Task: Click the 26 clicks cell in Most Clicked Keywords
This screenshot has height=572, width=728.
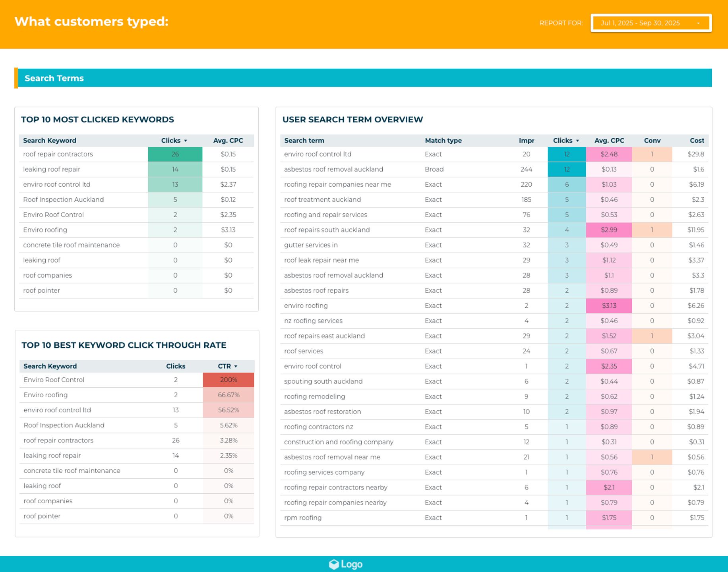Action: [175, 154]
